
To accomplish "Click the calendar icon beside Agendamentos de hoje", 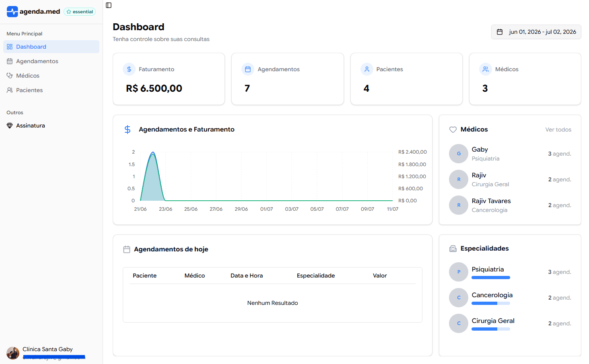I will click(127, 249).
